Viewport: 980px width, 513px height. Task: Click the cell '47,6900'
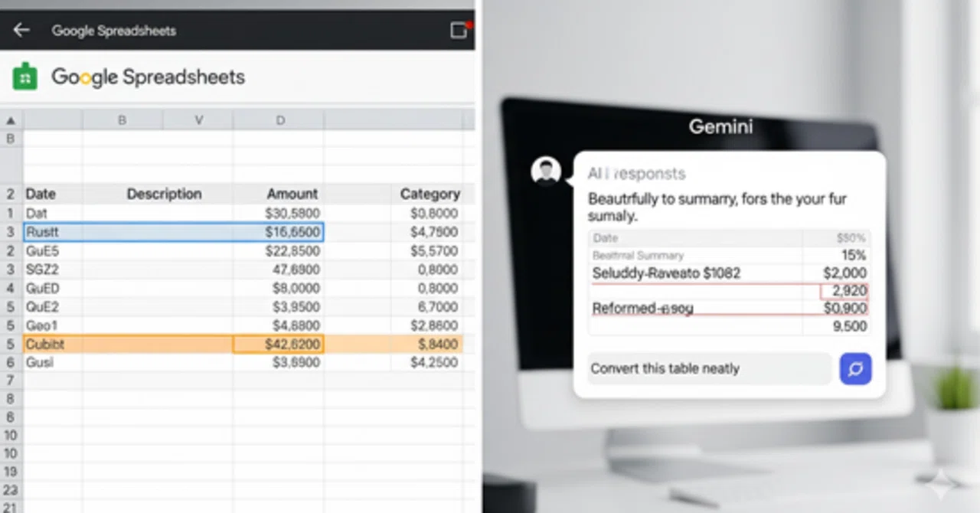(x=279, y=270)
